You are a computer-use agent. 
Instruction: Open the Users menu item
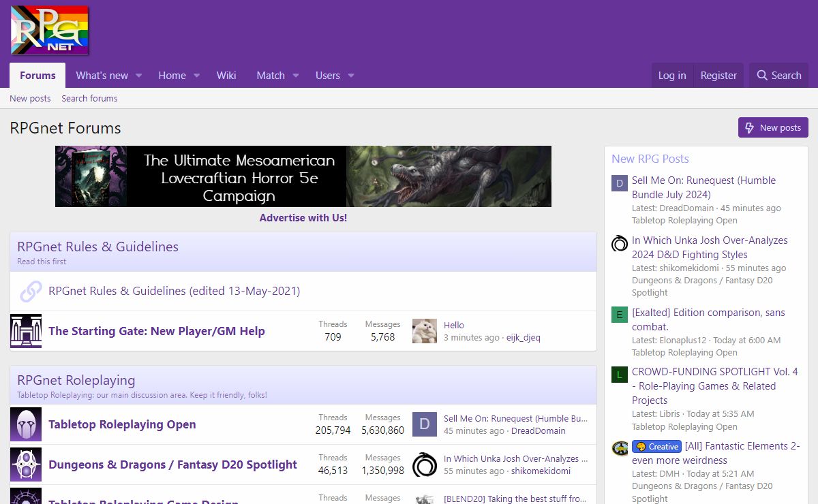pyautogui.click(x=328, y=76)
